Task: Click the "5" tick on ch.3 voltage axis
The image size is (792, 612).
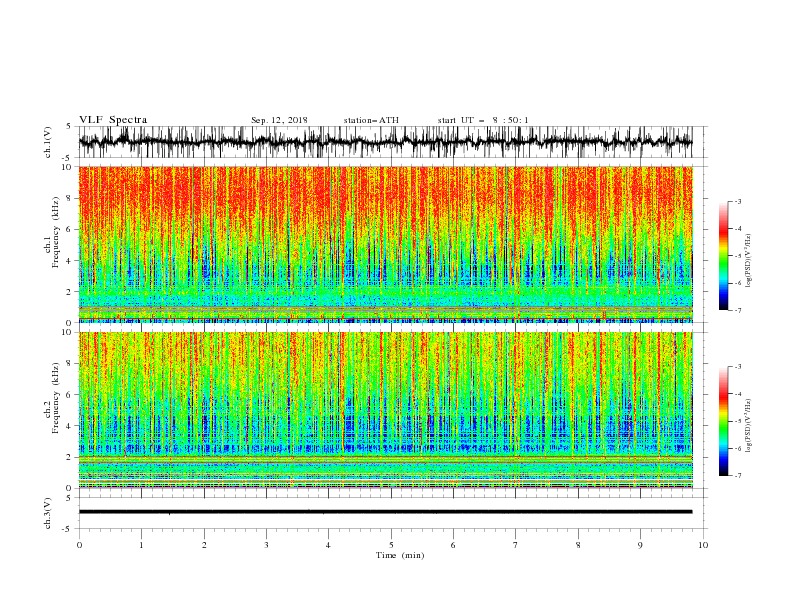Action: pyautogui.click(x=71, y=498)
